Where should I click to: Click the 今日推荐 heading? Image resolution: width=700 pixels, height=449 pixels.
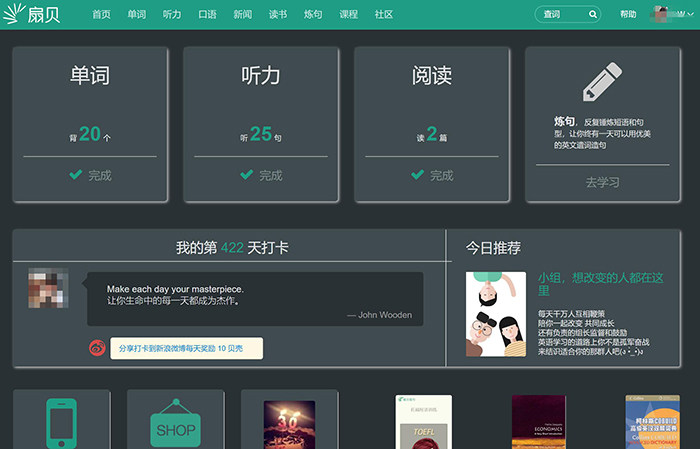493,248
